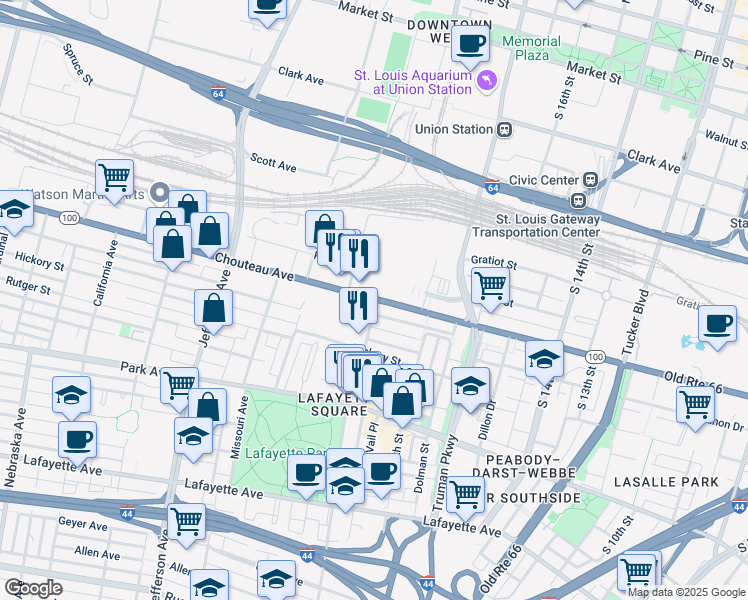Open the school marker above Dillon Dr
748x600 pixels.
470,387
